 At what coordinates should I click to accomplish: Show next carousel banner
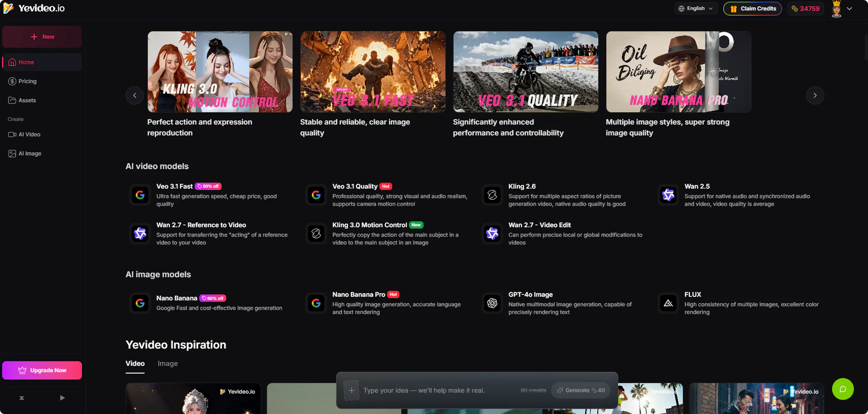point(815,95)
